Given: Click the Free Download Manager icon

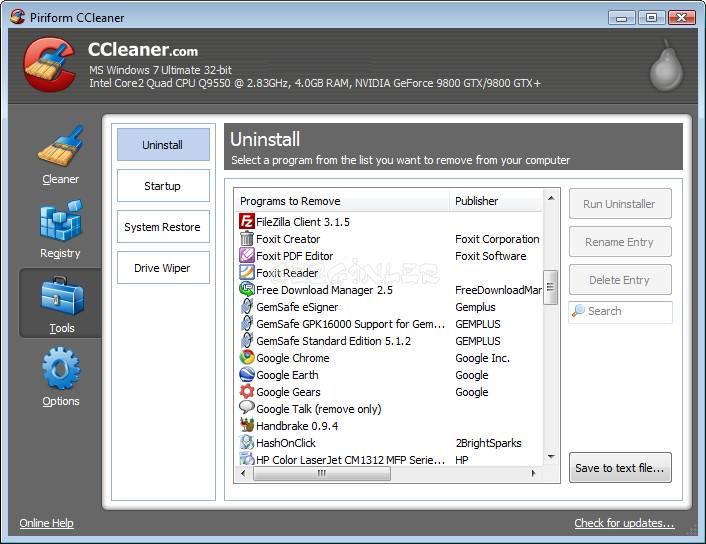Looking at the screenshot, I should [247, 290].
